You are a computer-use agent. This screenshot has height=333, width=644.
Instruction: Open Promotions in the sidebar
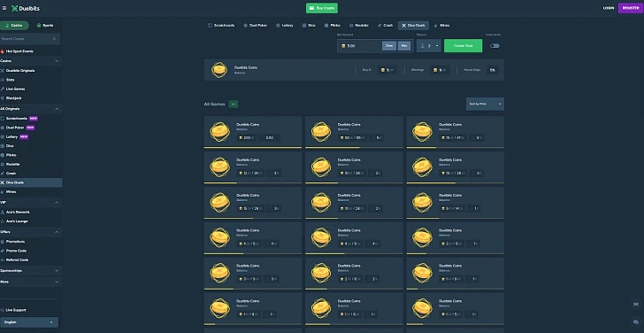pyautogui.click(x=13, y=242)
